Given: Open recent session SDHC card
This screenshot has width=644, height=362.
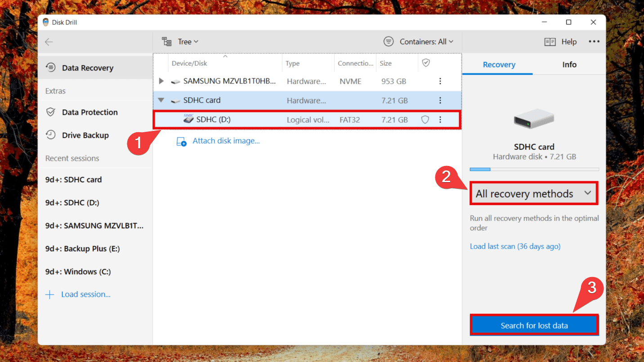Looking at the screenshot, I should pyautogui.click(x=74, y=180).
